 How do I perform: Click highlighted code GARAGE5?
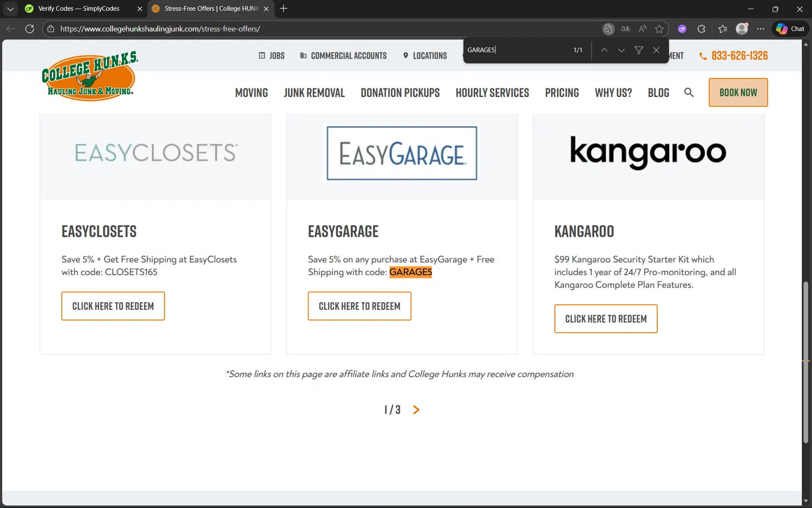point(411,272)
